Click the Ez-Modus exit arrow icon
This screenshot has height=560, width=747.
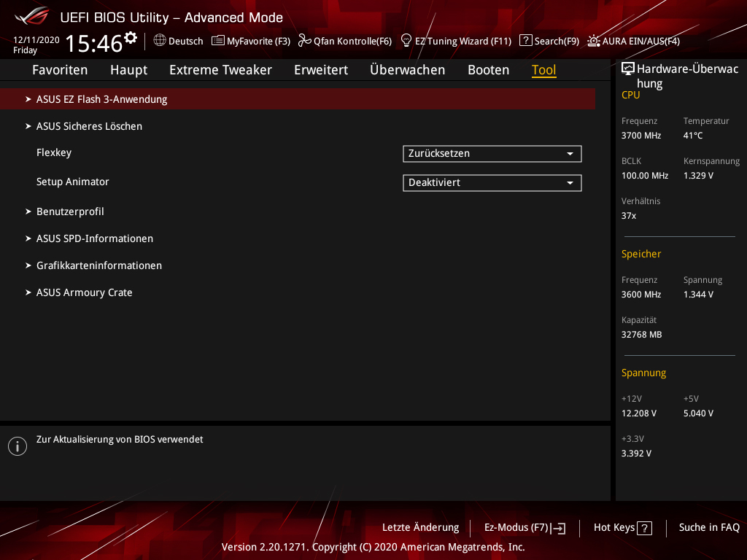click(x=558, y=528)
